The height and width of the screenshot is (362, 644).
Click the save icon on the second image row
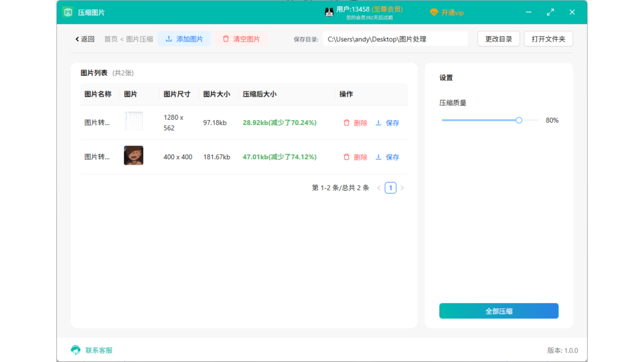[x=378, y=157]
